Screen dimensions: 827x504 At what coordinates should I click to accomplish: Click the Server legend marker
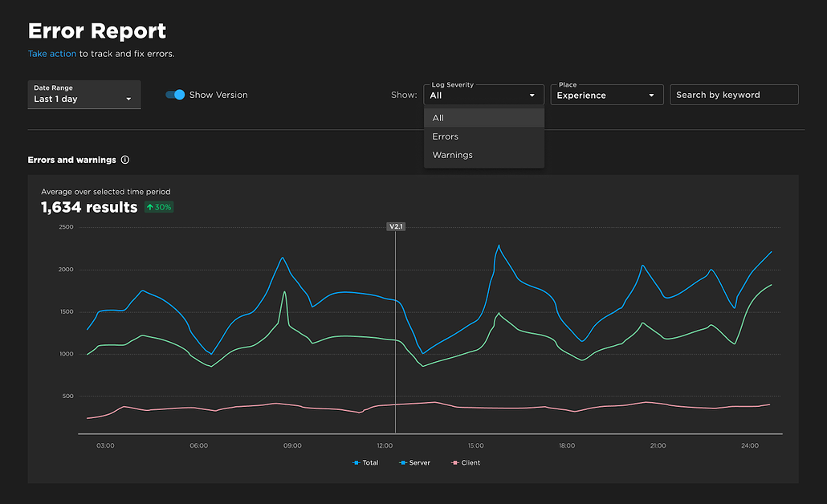401,462
